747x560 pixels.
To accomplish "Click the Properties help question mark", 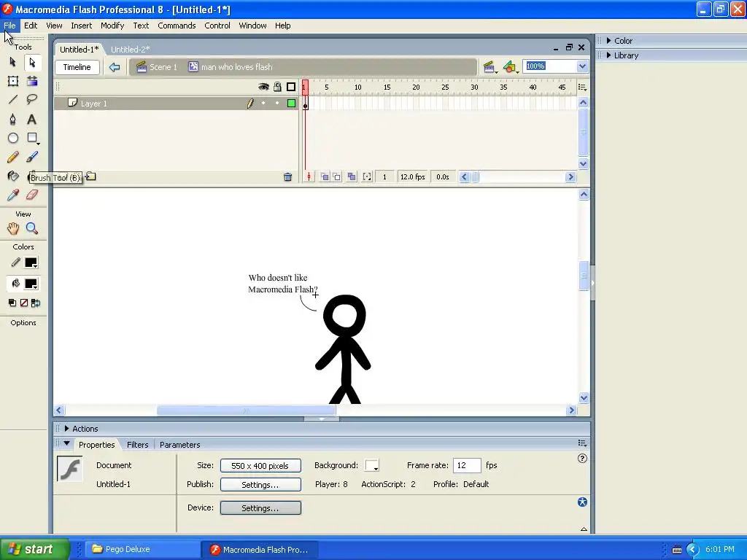I will point(582,459).
